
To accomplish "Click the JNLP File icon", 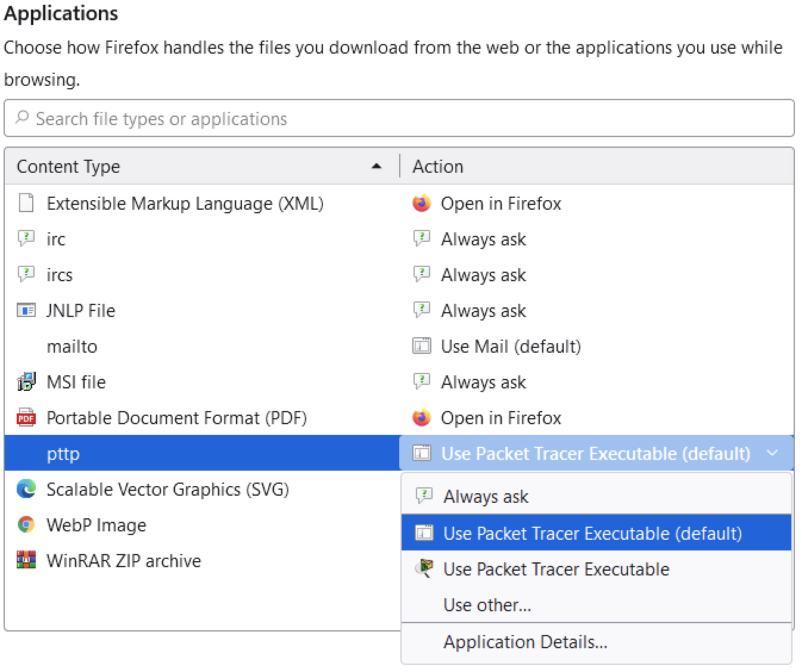I will coord(26,310).
